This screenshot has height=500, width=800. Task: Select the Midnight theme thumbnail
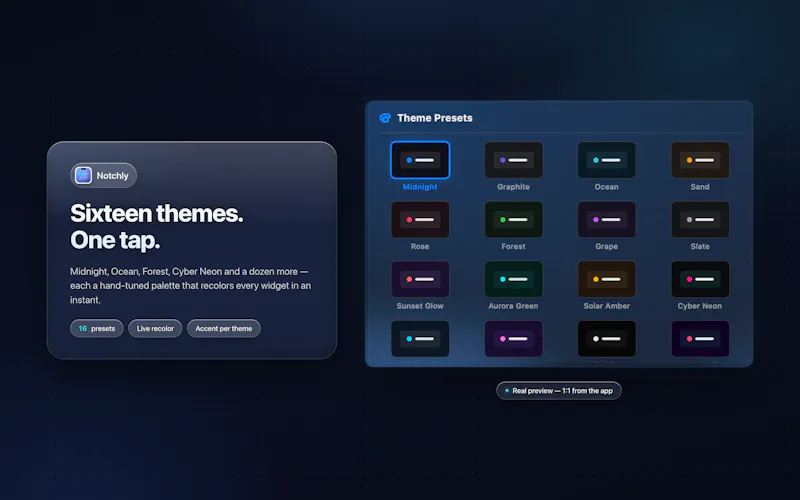(x=420, y=160)
